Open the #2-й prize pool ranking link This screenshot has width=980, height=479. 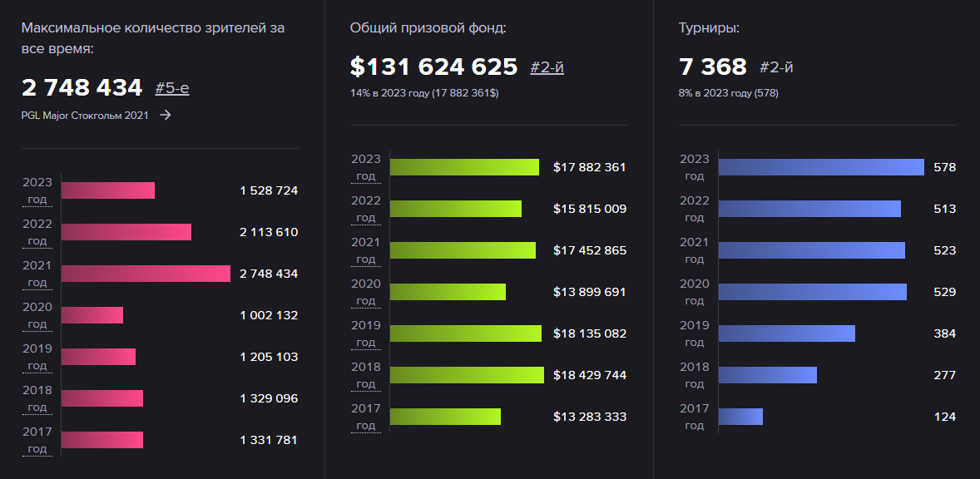tap(547, 67)
